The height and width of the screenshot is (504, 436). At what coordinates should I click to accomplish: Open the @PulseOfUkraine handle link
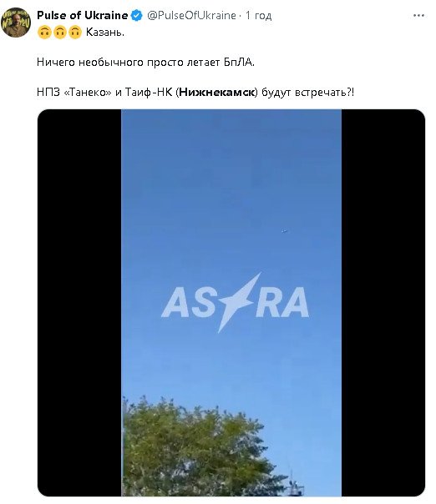tap(191, 15)
